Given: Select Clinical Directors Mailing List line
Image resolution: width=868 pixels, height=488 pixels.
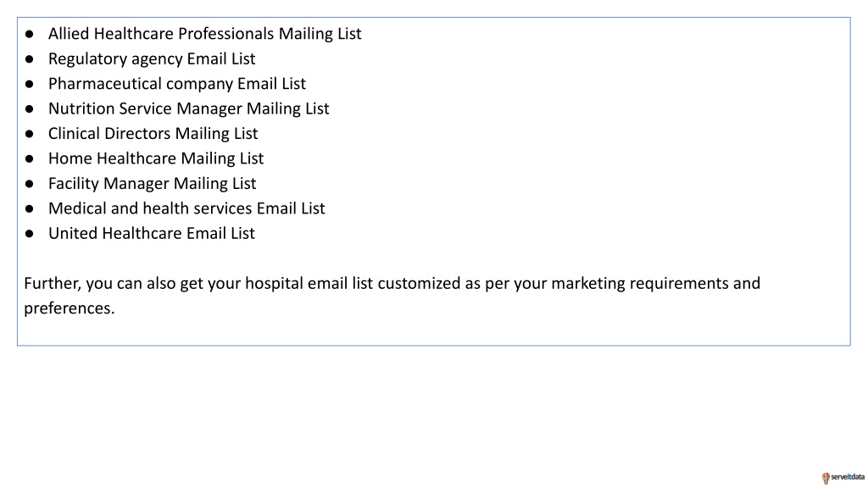Looking at the screenshot, I should click(153, 133).
